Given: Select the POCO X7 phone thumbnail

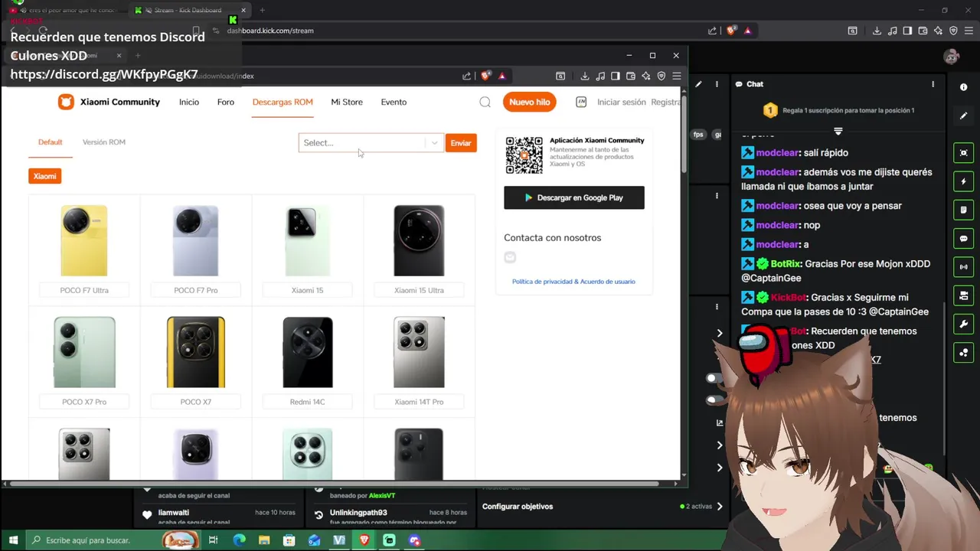Looking at the screenshot, I should click(x=196, y=353).
